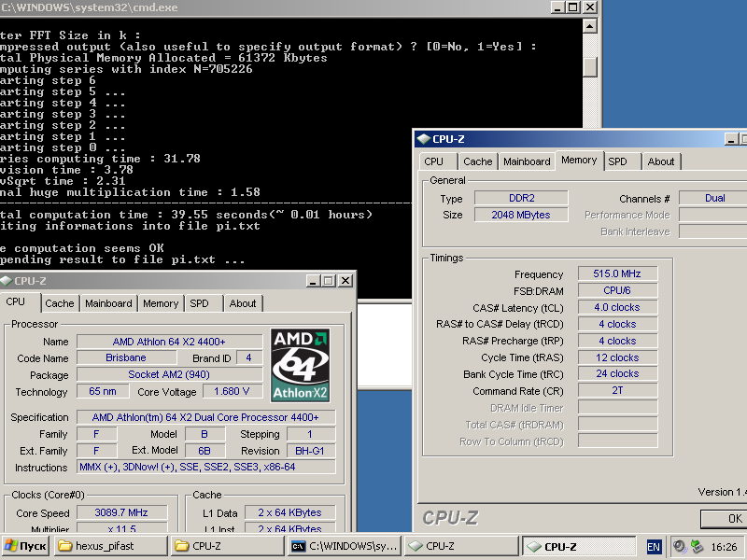This screenshot has height=560, width=747.
Task: Click the 3089.7 MHz core speed field
Action: [121, 512]
